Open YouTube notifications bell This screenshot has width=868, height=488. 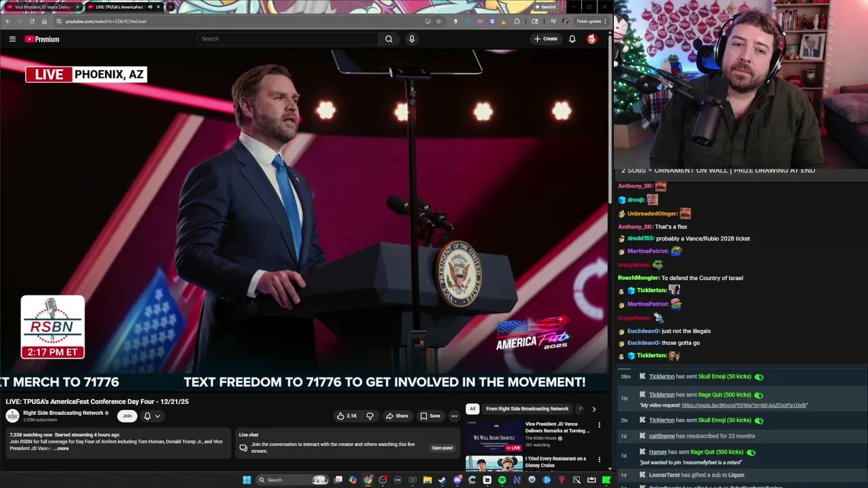(x=572, y=39)
